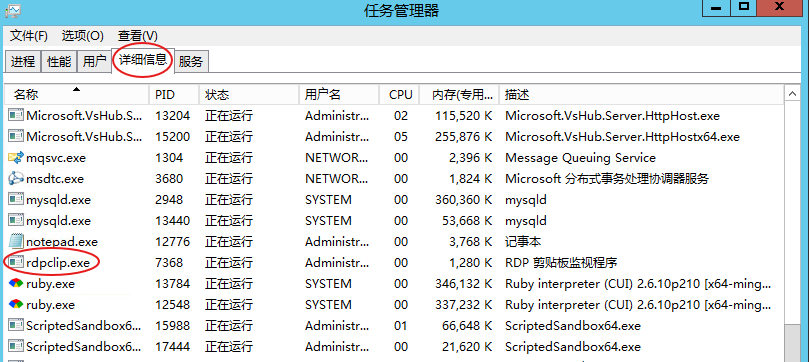Select the mqsvc.exe process name
Viewport: 809px width, 362px height.
tap(56, 158)
